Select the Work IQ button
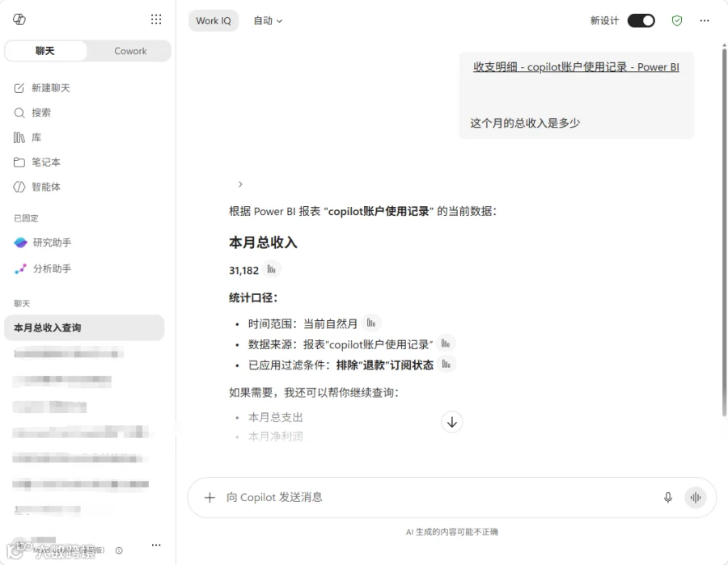 click(x=213, y=20)
